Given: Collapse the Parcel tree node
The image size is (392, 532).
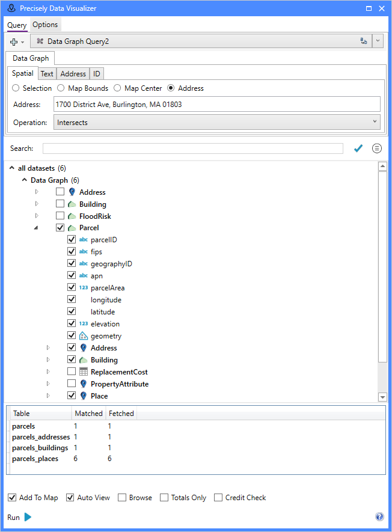Looking at the screenshot, I should coord(36,228).
